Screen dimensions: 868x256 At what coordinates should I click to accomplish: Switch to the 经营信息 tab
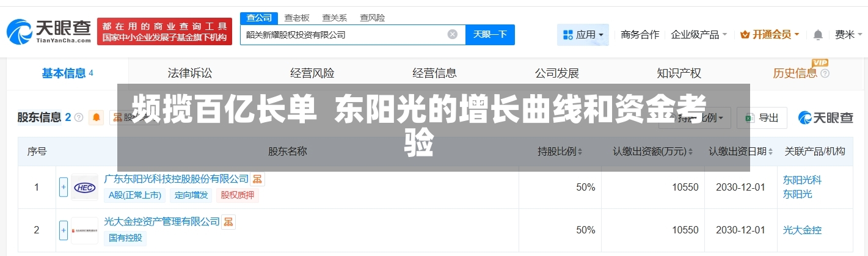[x=434, y=73]
